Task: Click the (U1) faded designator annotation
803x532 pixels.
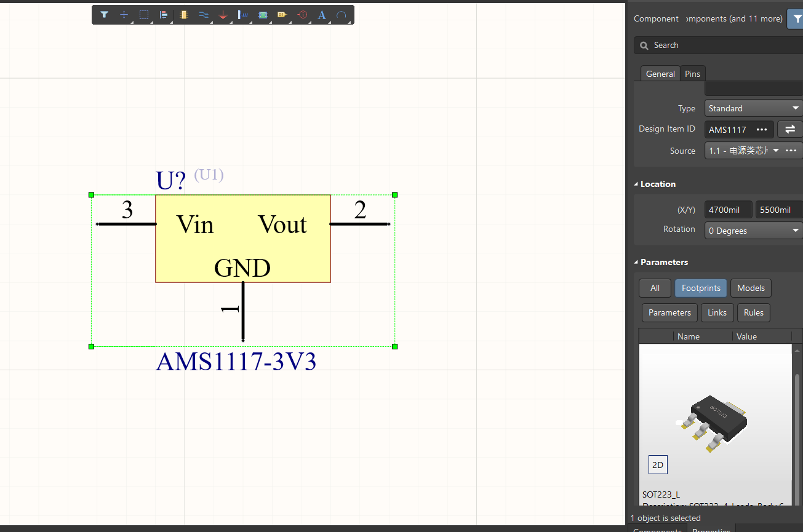Action: (x=209, y=175)
